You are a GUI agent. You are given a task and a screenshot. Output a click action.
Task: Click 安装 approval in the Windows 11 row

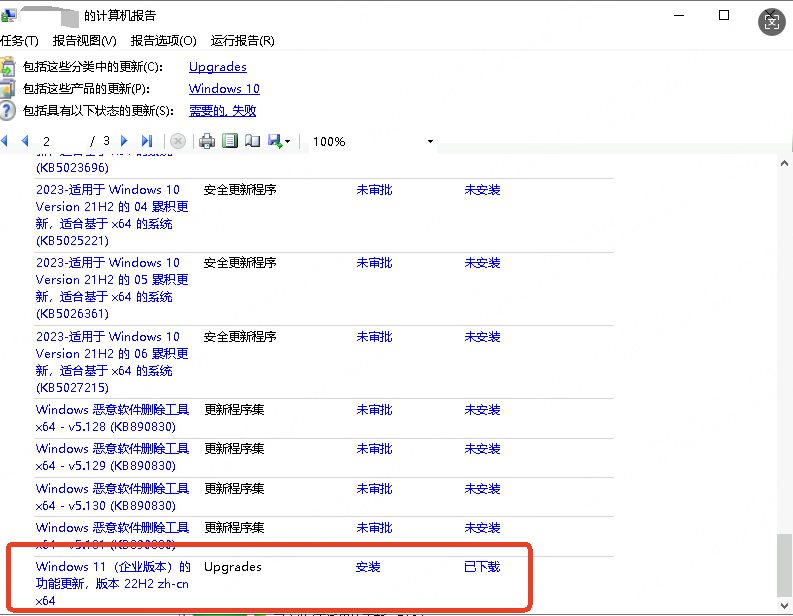[x=368, y=567]
